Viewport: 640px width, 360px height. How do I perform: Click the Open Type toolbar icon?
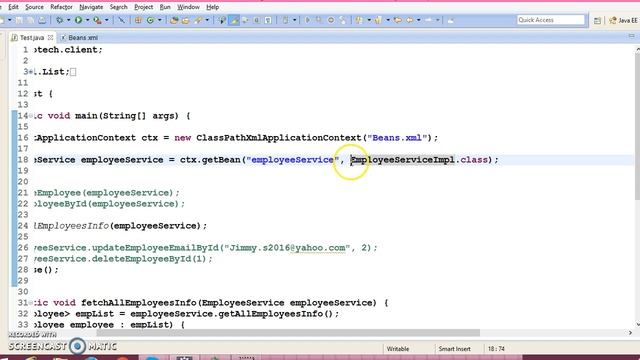pyautogui.click(x=174, y=20)
